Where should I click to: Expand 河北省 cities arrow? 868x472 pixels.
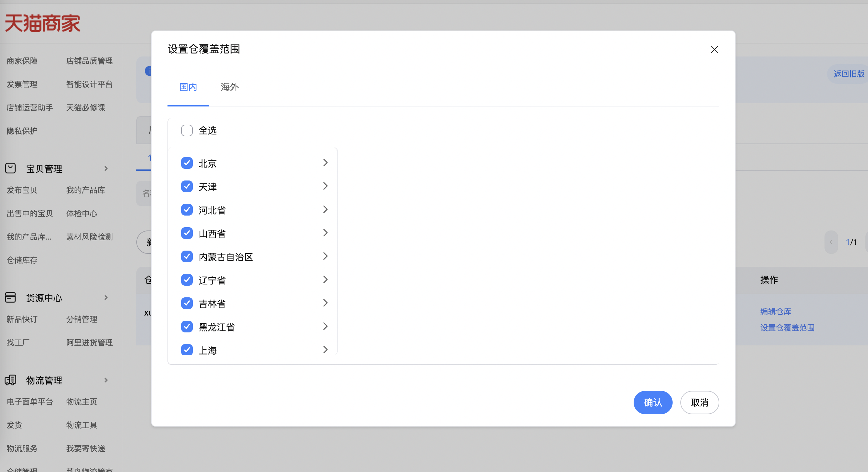pos(325,210)
